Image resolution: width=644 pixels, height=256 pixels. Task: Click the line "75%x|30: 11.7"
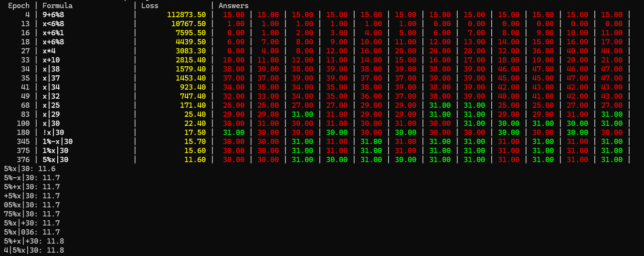[x=32, y=214]
